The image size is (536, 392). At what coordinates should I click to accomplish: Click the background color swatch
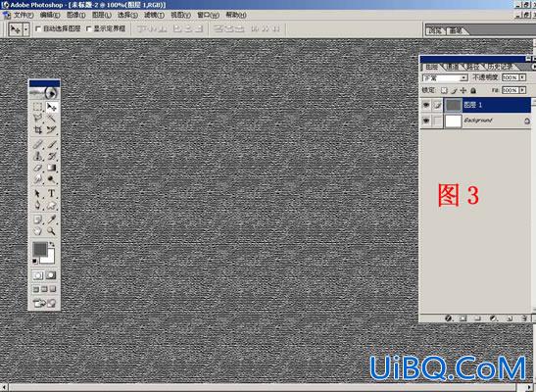pos(50,259)
